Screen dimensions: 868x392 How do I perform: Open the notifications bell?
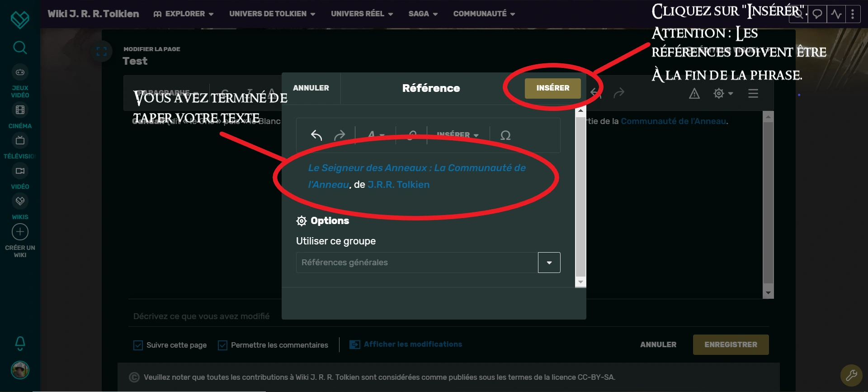coord(20,343)
